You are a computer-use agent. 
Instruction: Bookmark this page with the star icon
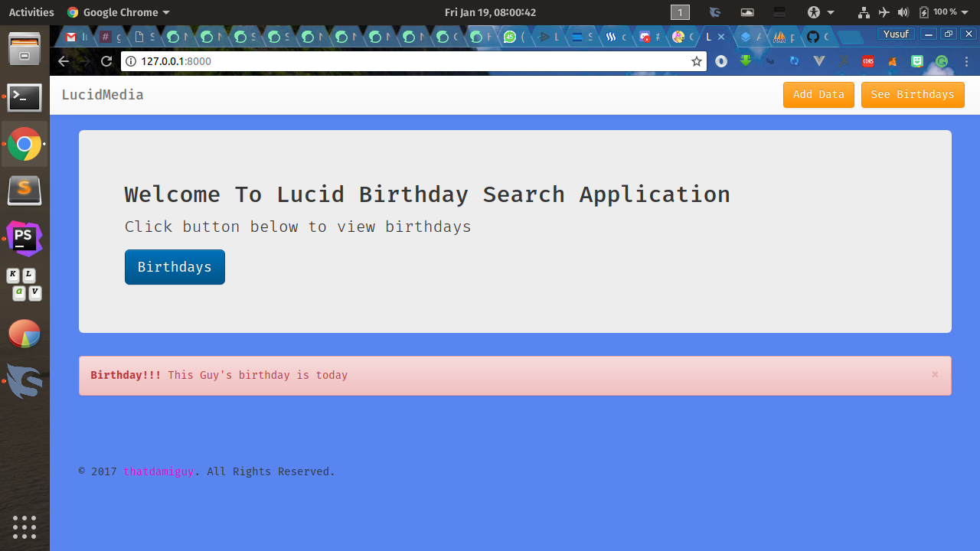pos(697,61)
